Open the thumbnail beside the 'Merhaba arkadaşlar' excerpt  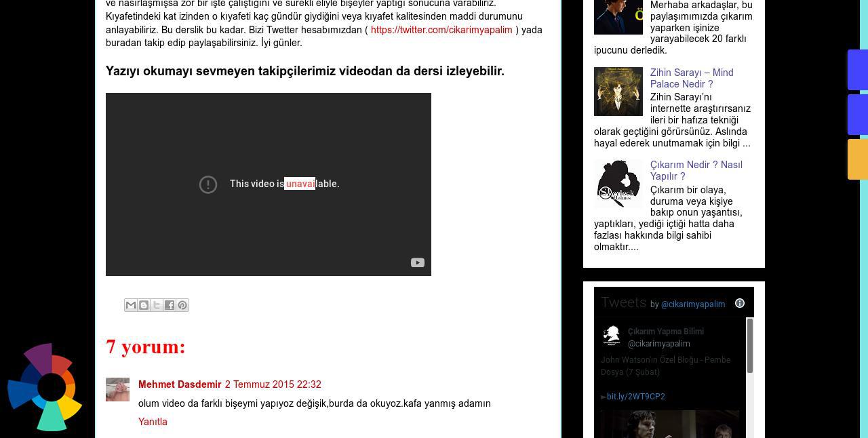[618, 17]
